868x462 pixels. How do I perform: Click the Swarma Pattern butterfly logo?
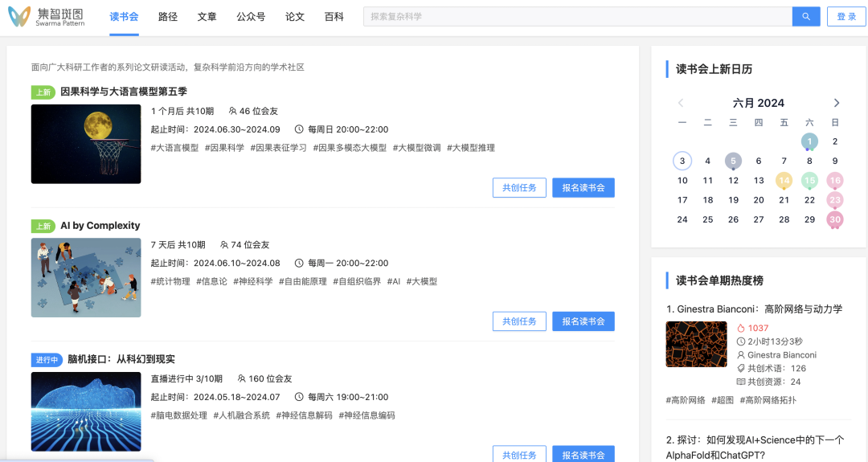(x=19, y=17)
